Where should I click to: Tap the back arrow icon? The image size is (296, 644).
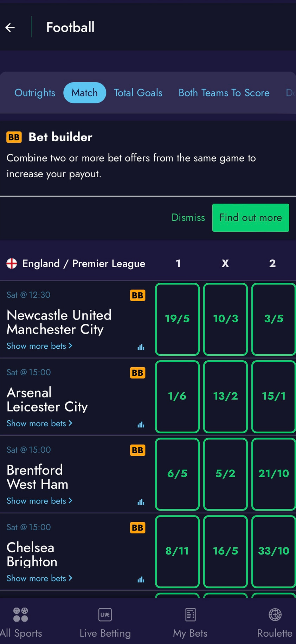[10, 27]
